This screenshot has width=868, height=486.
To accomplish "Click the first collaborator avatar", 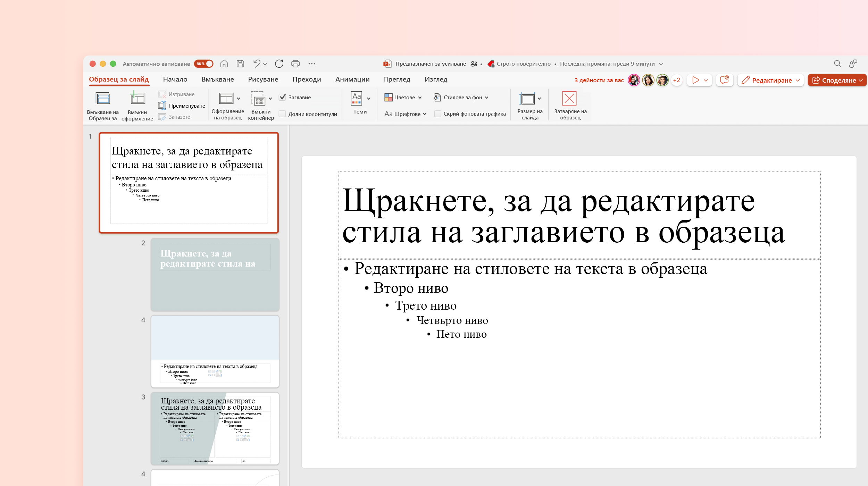I will 634,80.
